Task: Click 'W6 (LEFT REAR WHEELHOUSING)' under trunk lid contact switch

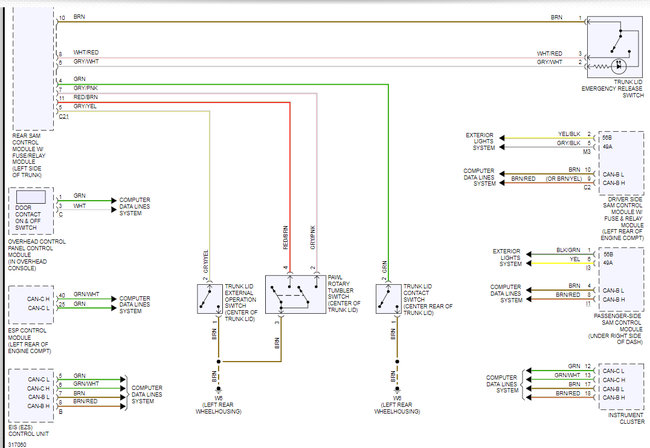Action: click(397, 404)
